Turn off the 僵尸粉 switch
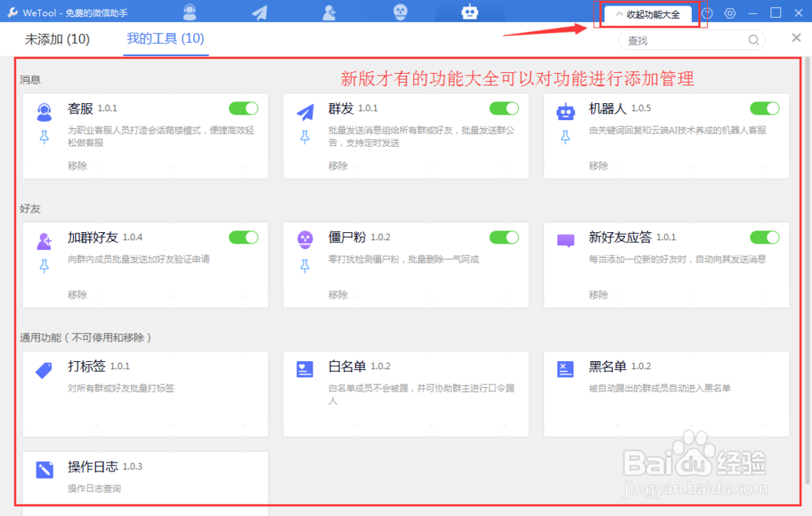Screen dimensions: 812x516 (x=504, y=237)
